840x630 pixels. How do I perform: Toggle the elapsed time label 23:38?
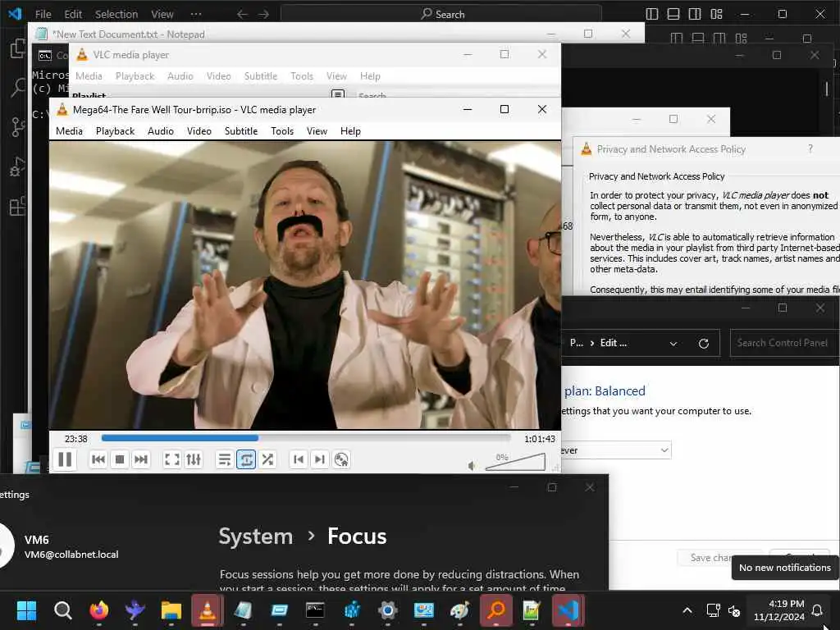click(x=75, y=439)
